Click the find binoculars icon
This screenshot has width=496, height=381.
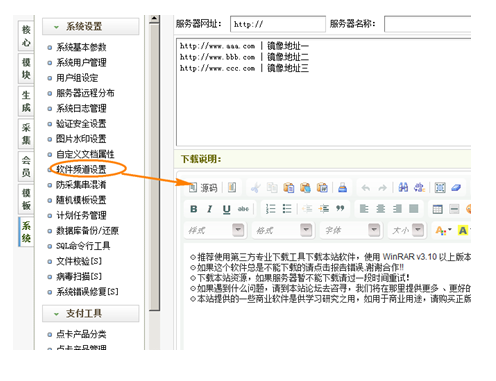point(403,188)
